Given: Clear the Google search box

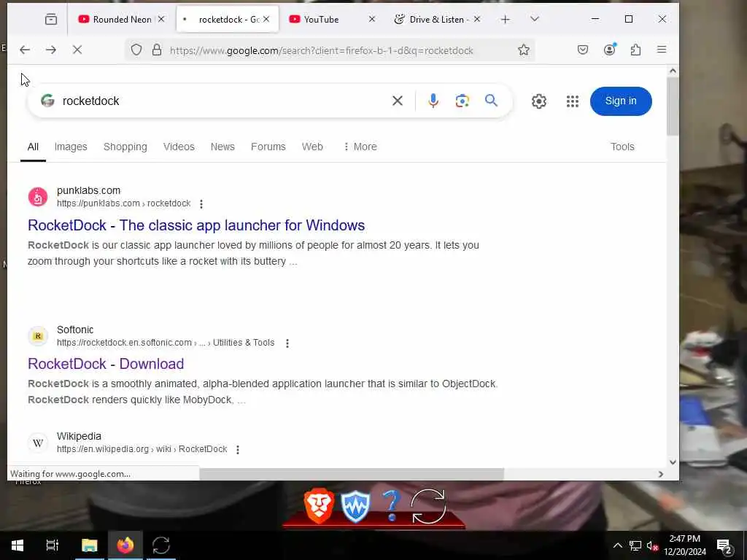Looking at the screenshot, I should pyautogui.click(x=398, y=101).
